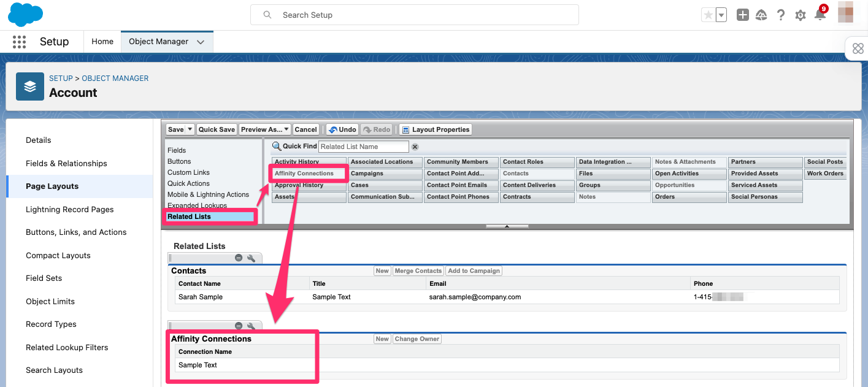Click the Help question mark icon
868x387 pixels.
click(x=780, y=15)
